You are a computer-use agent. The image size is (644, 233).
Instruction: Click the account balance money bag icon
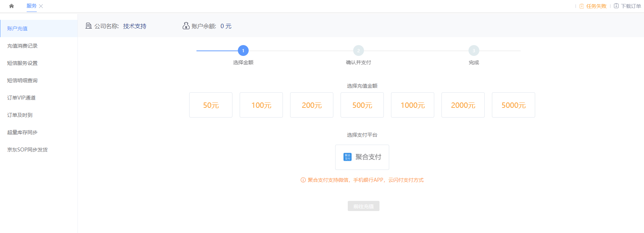point(186,26)
